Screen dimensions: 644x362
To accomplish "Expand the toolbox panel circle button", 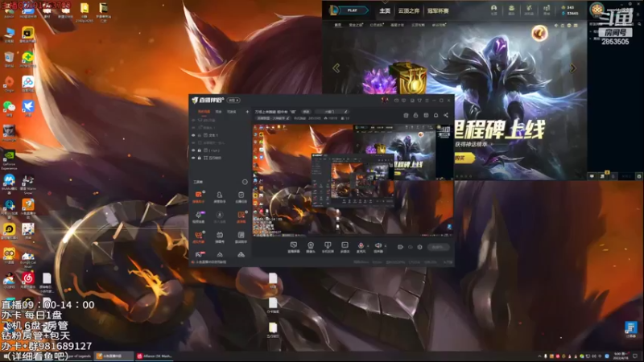I will [245, 182].
